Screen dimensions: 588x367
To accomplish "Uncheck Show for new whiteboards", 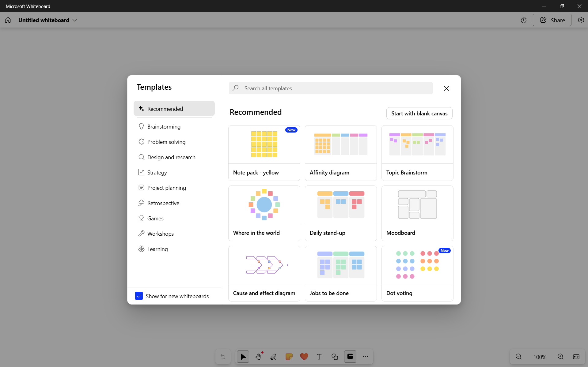I will point(139,296).
